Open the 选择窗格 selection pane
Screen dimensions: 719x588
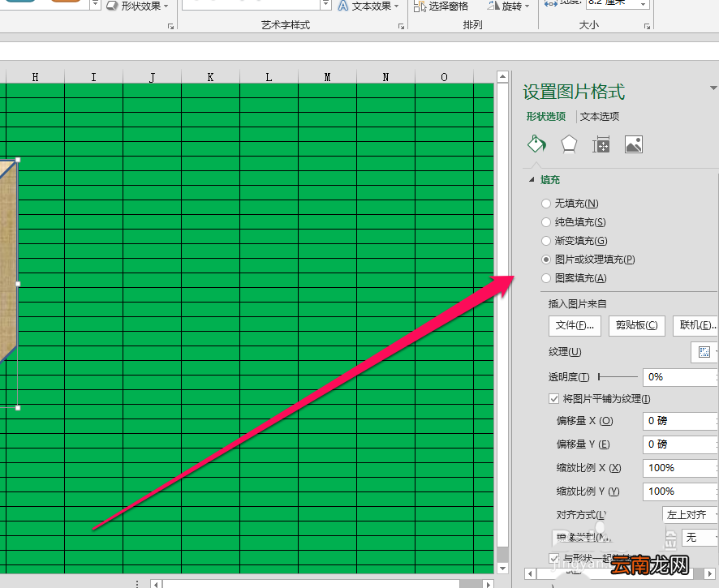coord(441,6)
